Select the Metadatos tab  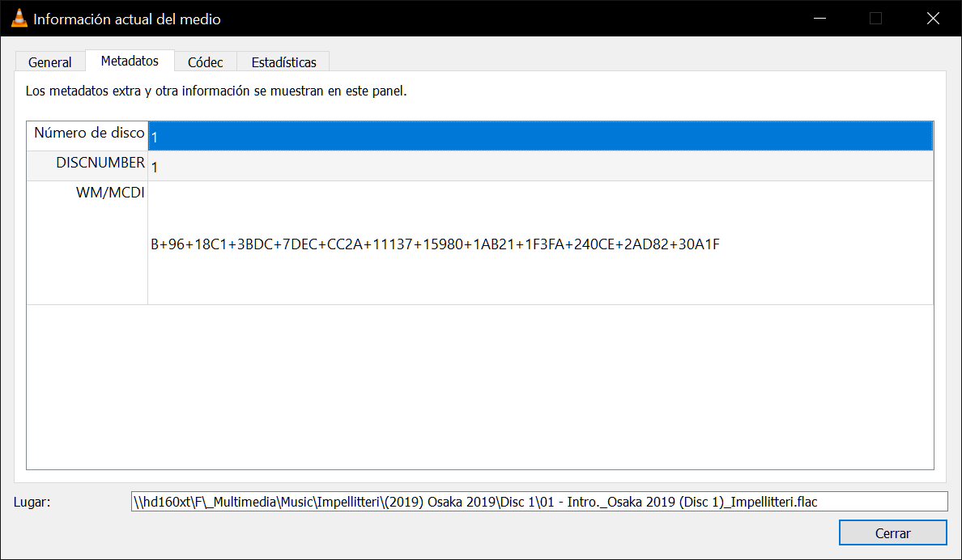(x=130, y=61)
